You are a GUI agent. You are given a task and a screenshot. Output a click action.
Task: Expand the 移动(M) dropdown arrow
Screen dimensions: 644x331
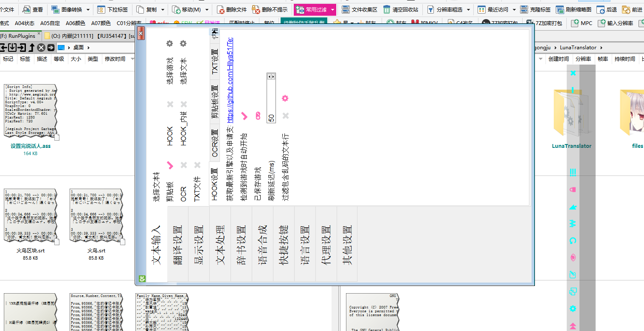point(207,9)
